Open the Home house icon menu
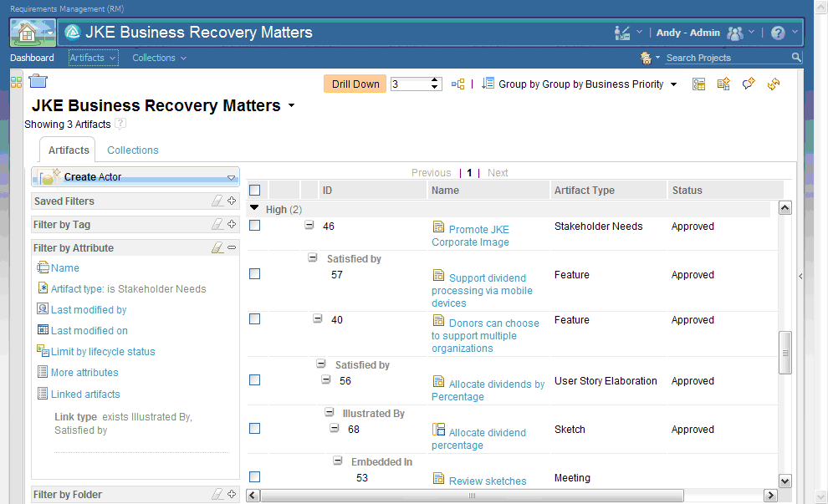Viewport: 828px width, 504px height. [33, 33]
